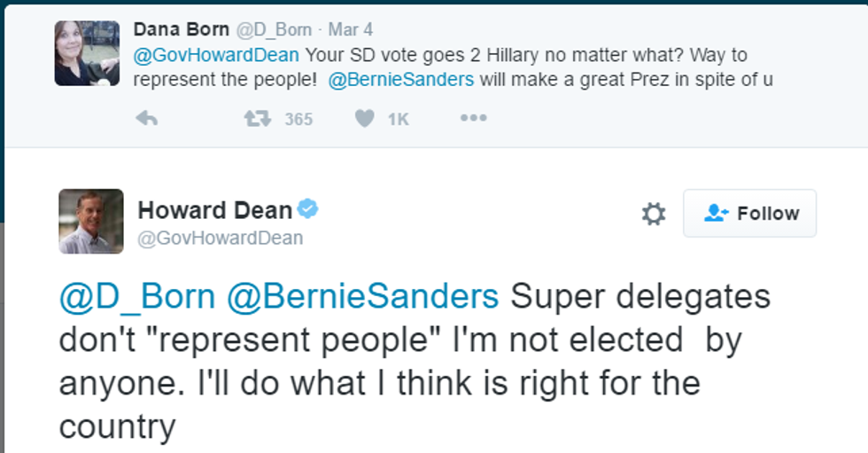Open Howard Dean's profile name
Screen dimensions: 868x453
tap(214, 210)
